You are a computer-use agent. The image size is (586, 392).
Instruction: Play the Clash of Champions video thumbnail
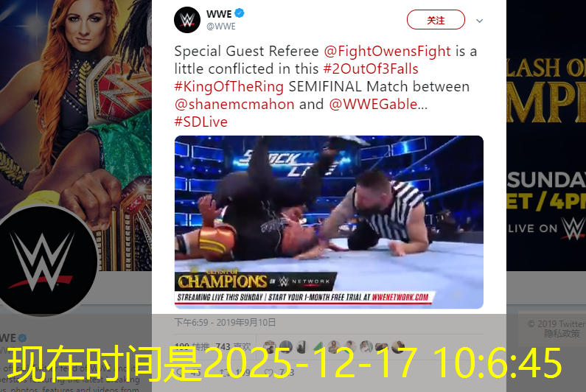coord(329,222)
